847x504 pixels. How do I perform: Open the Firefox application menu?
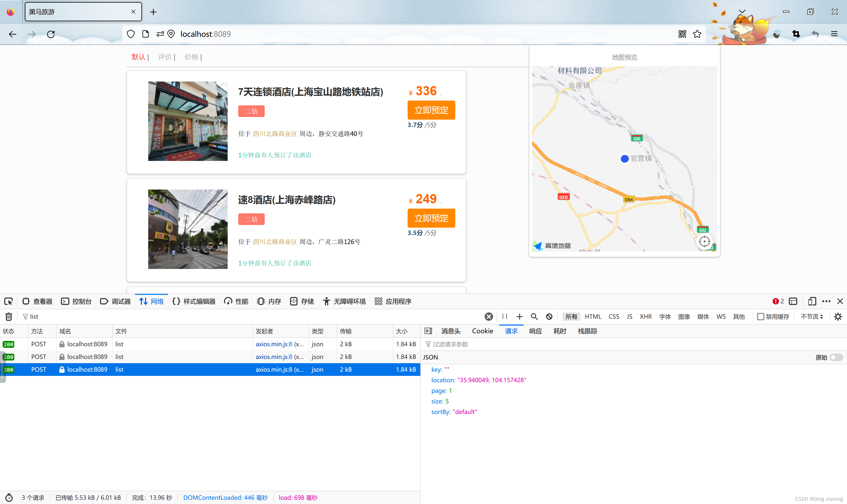(835, 34)
